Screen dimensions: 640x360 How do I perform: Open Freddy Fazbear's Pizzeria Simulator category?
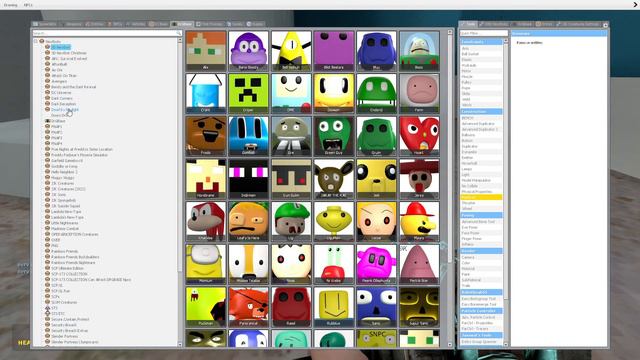tap(80, 155)
